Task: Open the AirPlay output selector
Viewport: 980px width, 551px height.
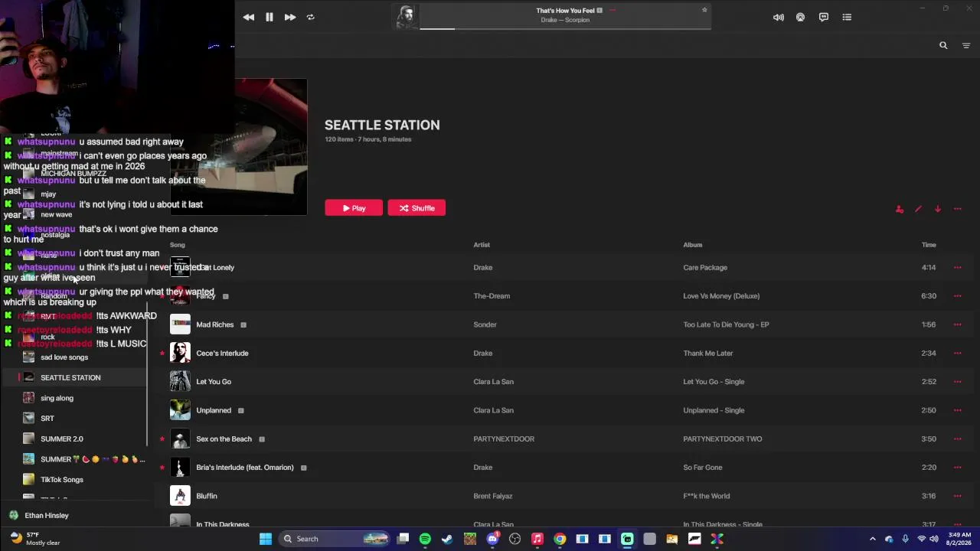Action: 800,17
